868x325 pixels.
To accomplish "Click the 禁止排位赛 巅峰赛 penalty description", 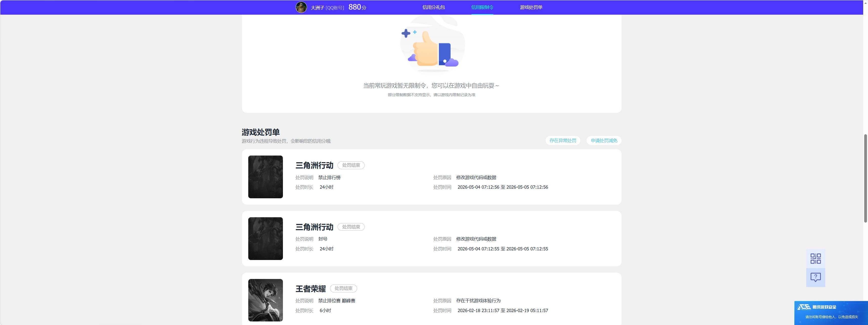I will pos(337,300).
